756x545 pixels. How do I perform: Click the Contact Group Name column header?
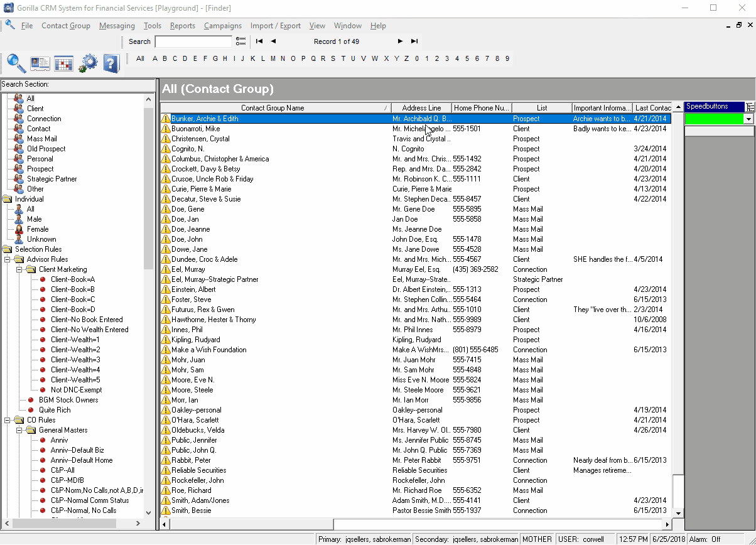point(273,108)
